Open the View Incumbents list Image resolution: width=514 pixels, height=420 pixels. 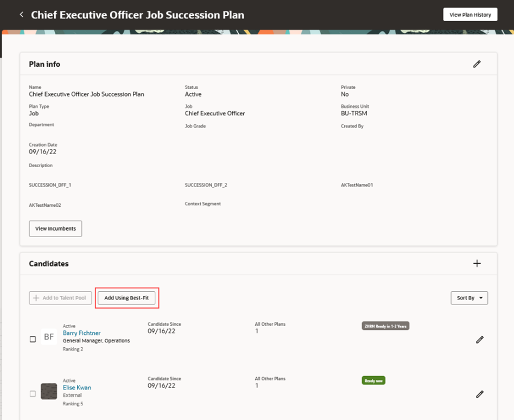tap(55, 228)
